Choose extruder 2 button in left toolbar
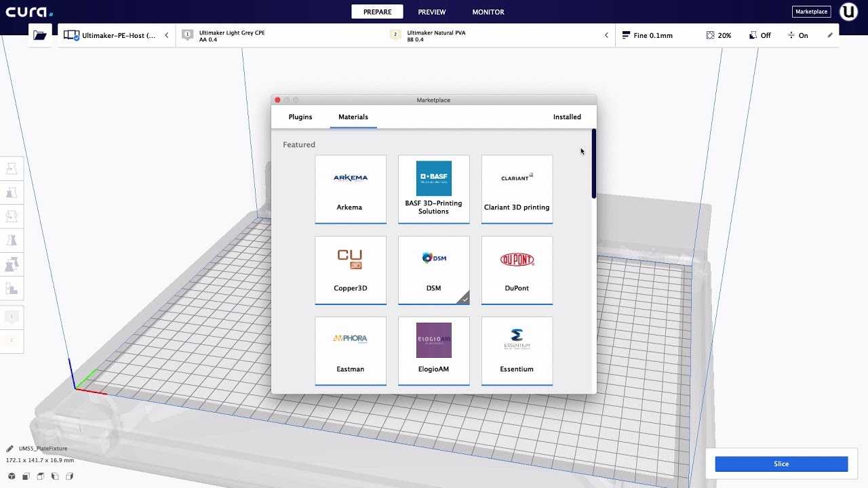This screenshot has height=488, width=868. 12,340
